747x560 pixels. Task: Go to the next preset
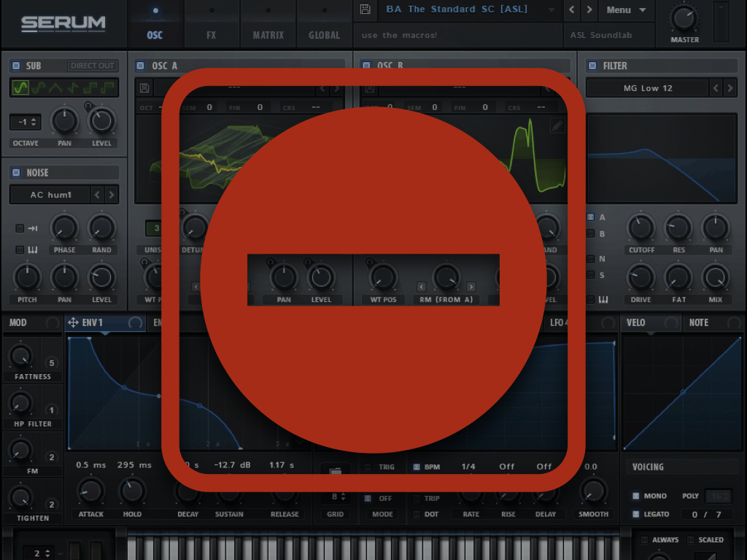589,9
